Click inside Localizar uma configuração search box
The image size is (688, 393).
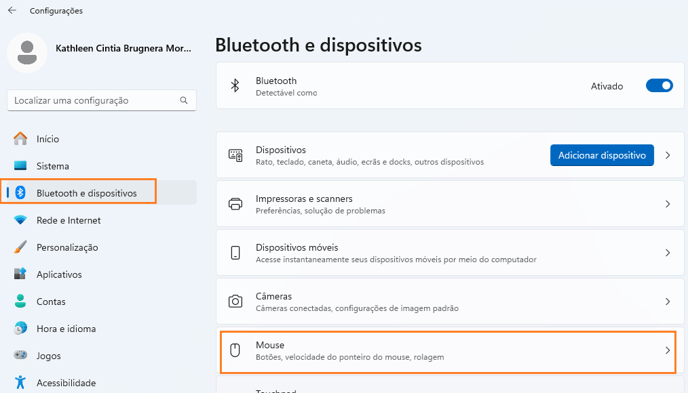pyautogui.click(x=102, y=100)
